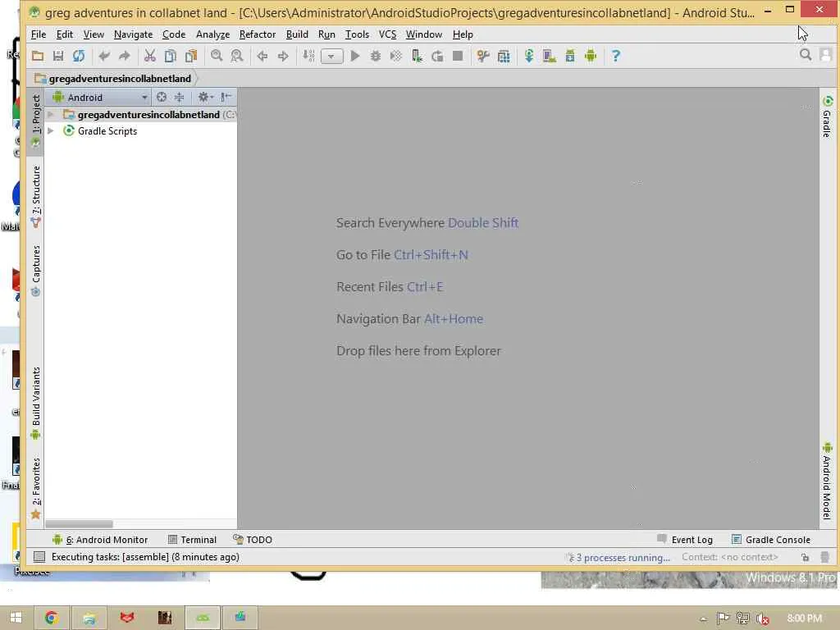Screen dimensions: 840x630
Task: Click the Paste toolbar icon
Action: (190, 56)
